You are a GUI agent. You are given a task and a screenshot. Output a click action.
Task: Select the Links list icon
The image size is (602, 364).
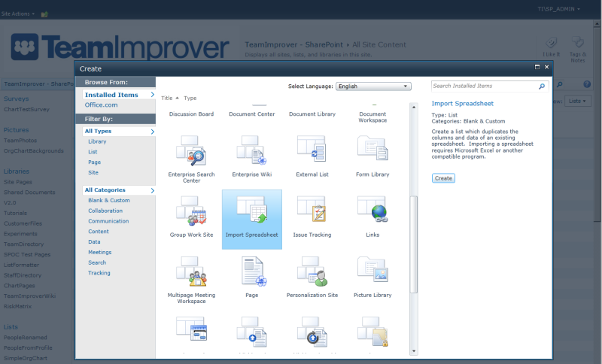372,211
